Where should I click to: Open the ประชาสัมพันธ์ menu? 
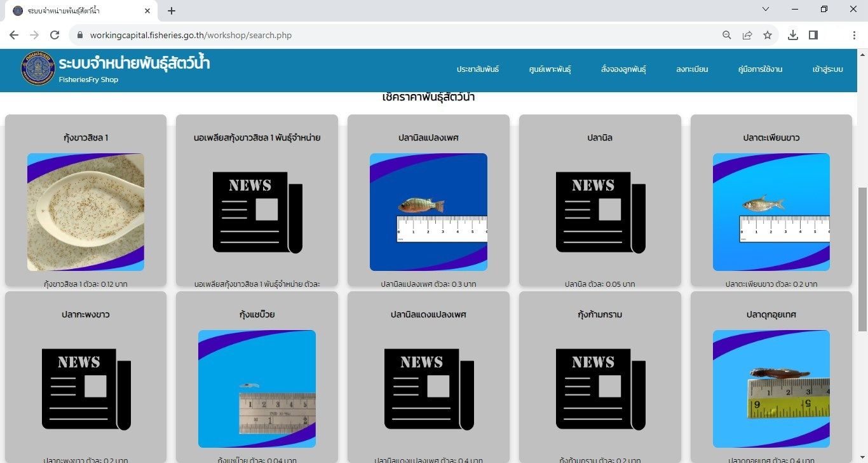point(478,69)
